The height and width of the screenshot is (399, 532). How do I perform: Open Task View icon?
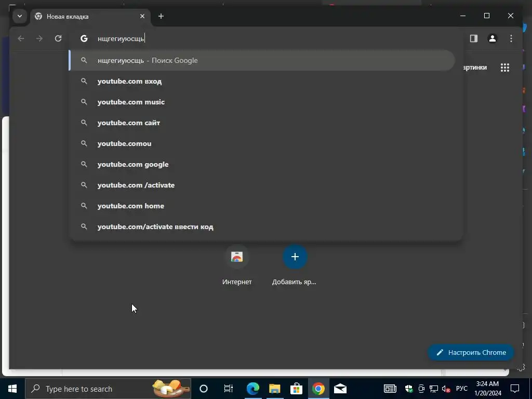[x=229, y=389]
